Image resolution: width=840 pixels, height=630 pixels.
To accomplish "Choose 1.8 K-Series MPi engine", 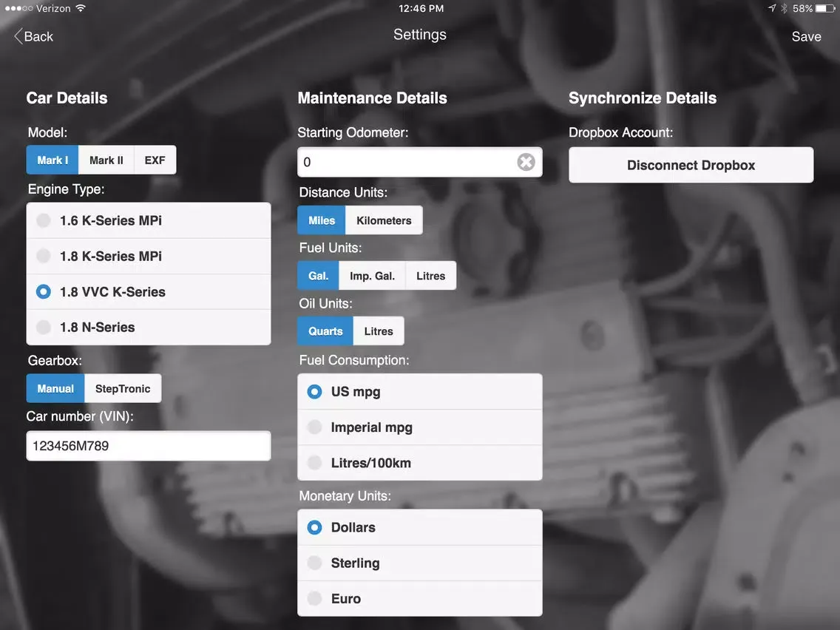I will [149, 256].
